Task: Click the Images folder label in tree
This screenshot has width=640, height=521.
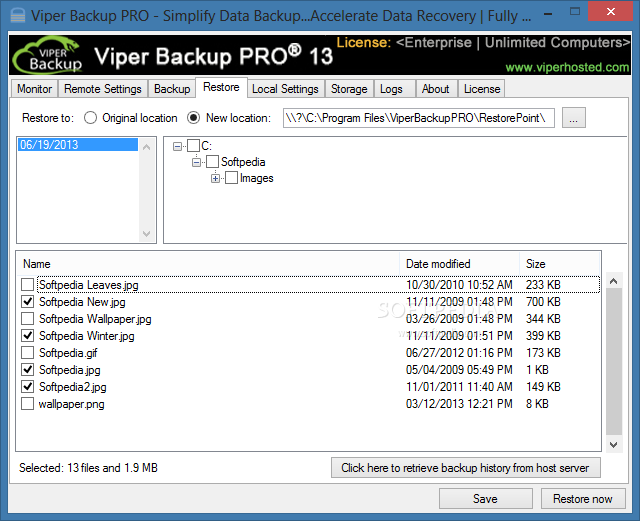Action: (x=257, y=178)
